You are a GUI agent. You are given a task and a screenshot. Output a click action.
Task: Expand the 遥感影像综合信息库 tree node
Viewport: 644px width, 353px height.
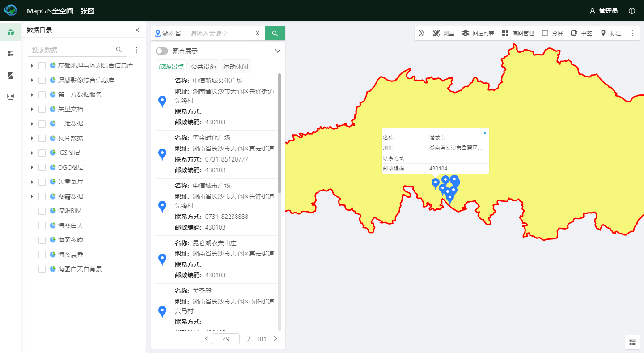[32, 80]
